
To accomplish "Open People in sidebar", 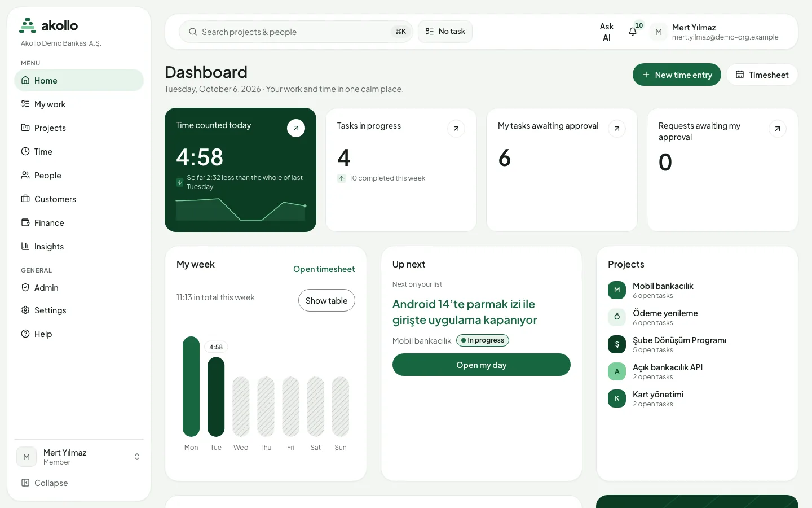I will click(79, 175).
